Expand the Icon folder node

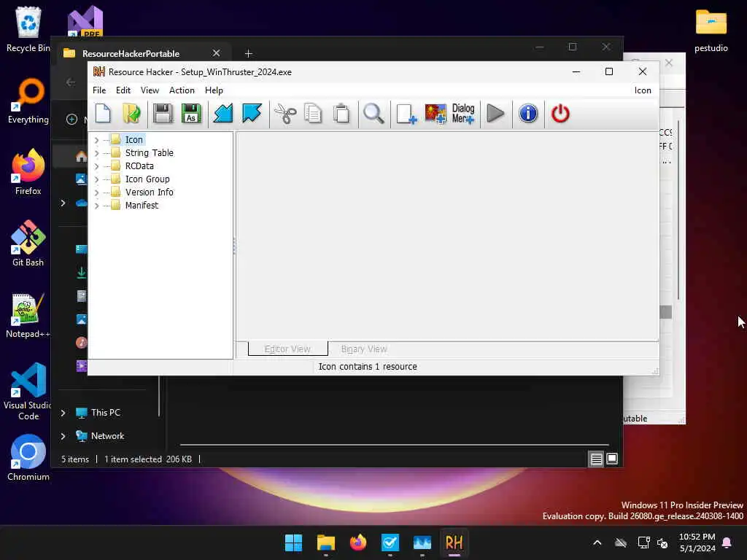click(x=97, y=140)
